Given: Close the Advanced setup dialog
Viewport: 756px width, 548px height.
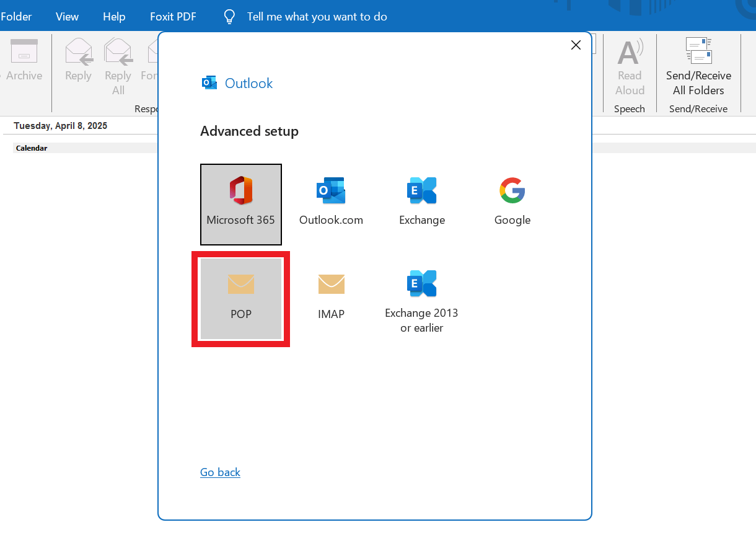Looking at the screenshot, I should click(x=576, y=45).
